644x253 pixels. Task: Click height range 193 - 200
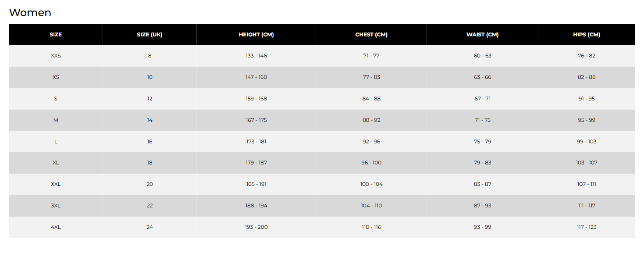(256, 227)
